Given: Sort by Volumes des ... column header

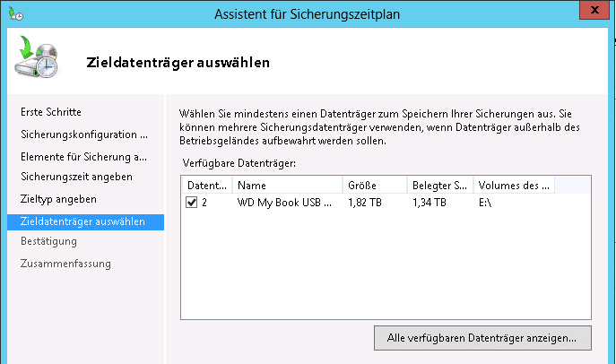Looking at the screenshot, I should click(x=515, y=185).
